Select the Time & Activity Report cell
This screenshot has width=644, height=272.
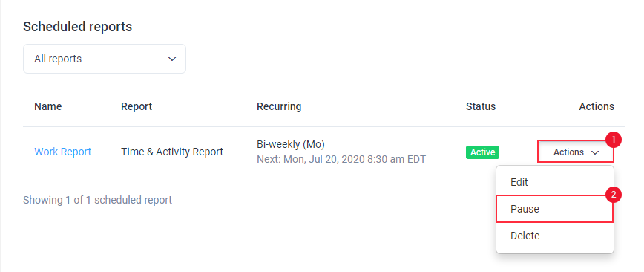[172, 152]
